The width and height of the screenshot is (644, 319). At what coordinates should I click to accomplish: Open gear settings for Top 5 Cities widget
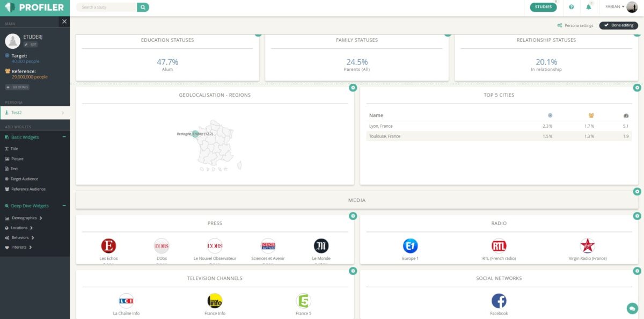[636, 88]
